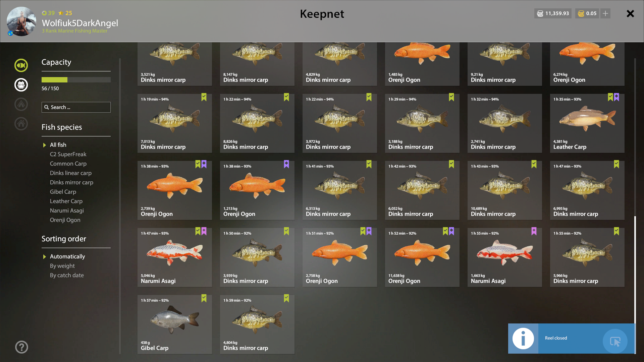Click the gold coins balance icon

pyautogui.click(x=581, y=13)
